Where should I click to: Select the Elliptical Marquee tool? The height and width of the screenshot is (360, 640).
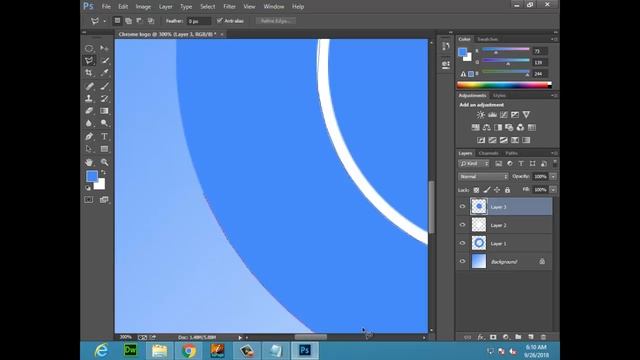tap(89, 48)
